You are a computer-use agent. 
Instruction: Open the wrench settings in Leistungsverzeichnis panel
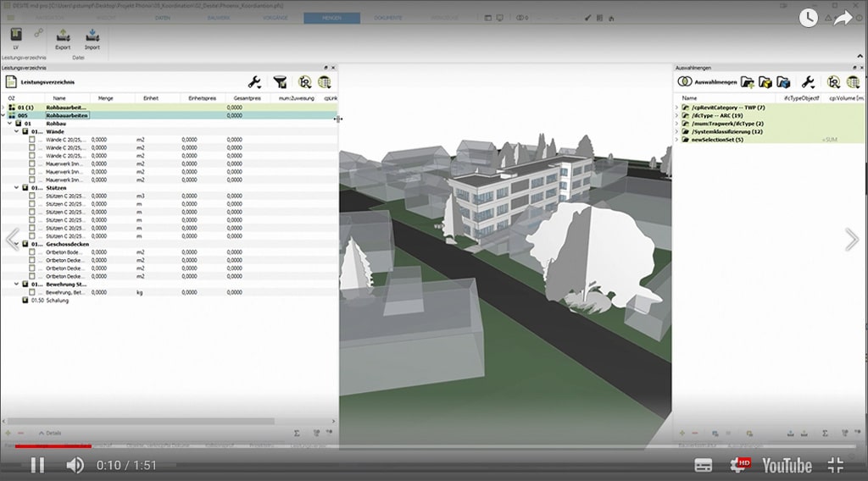(254, 82)
